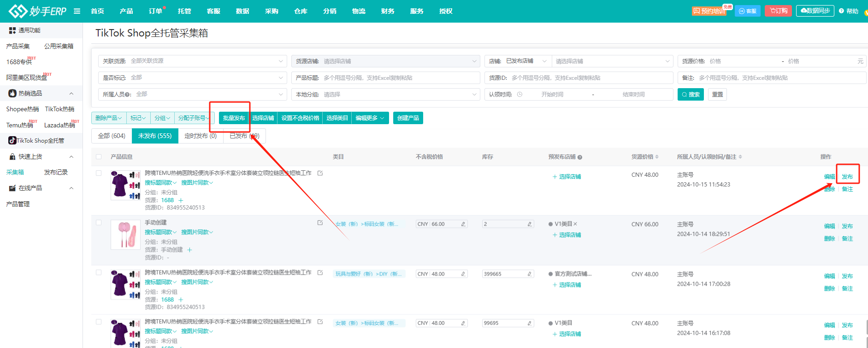Click the edit icon beside the 手动创建 title
868x348 pixels.
[x=320, y=223]
